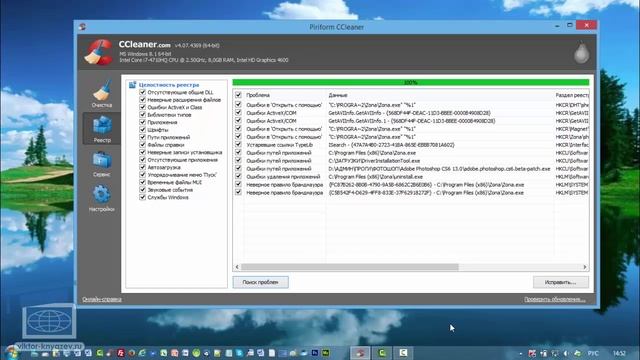Image resolution: width=640 pixels, height=360 pixels.
Task: Toggle Упорядочивание меню 'Пуск' checkbox
Action: pos(142,174)
